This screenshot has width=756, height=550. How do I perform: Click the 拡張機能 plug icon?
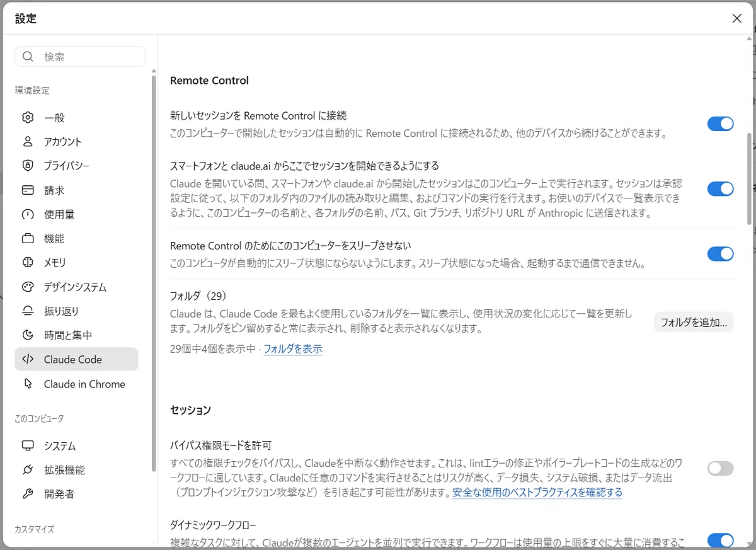(x=28, y=470)
